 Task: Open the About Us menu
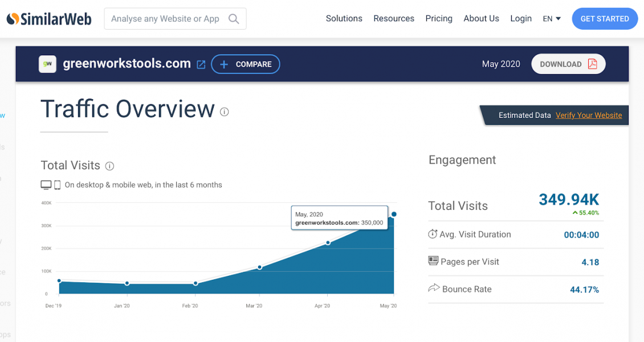[482, 18]
